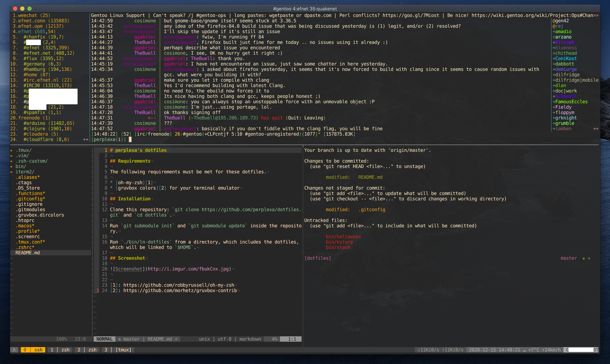Click the branch arrows icon beside master in vim statusline
610x364 pixels.
pyautogui.click(x=119, y=339)
